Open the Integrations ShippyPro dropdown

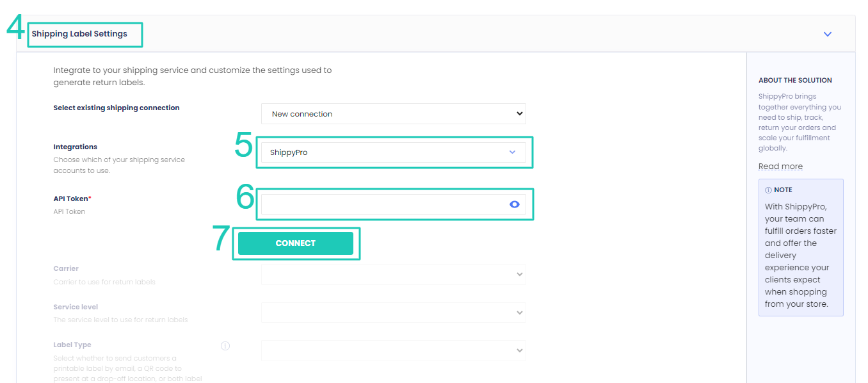(394, 152)
